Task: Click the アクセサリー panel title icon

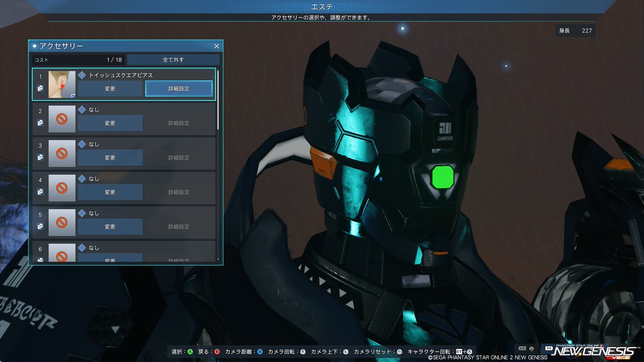Action: point(35,47)
